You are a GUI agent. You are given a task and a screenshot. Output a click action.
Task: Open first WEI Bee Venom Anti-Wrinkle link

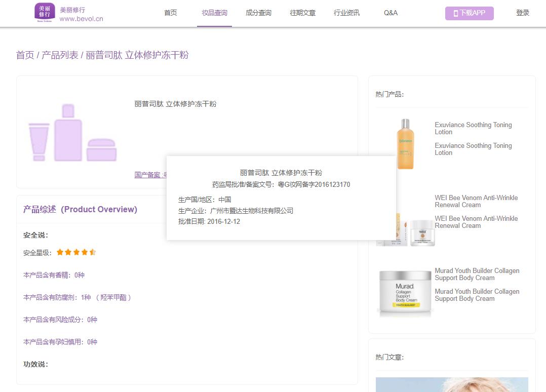coord(476,201)
